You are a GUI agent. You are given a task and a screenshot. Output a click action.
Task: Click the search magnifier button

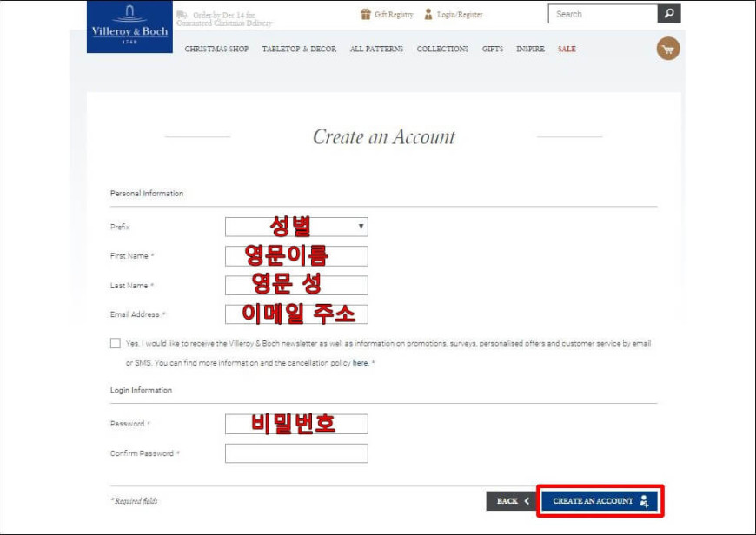669,14
